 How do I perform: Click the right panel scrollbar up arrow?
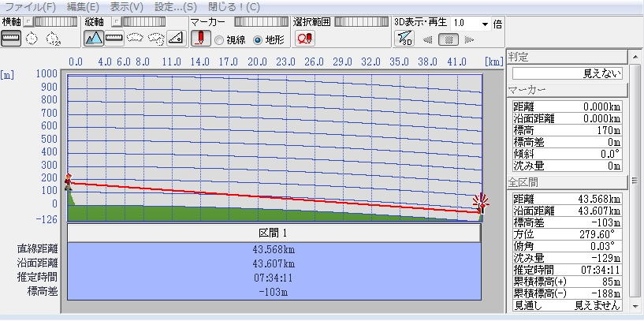[x=635, y=57]
